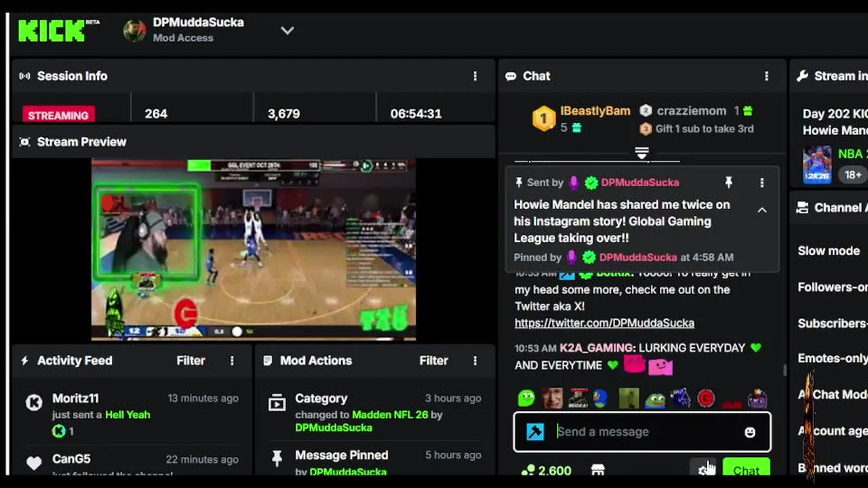The width and height of the screenshot is (868, 488).
Task: Click the Activity Feed lightning icon
Action: (24, 361)
